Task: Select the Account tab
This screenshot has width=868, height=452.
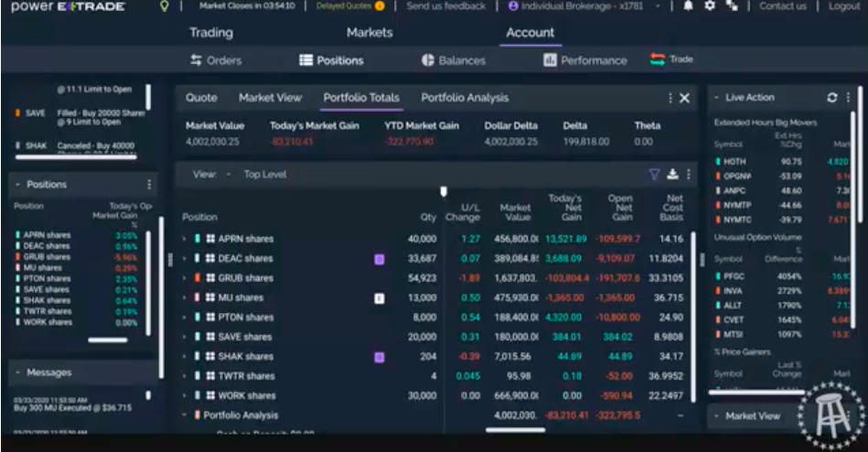Action: point(530,33)
